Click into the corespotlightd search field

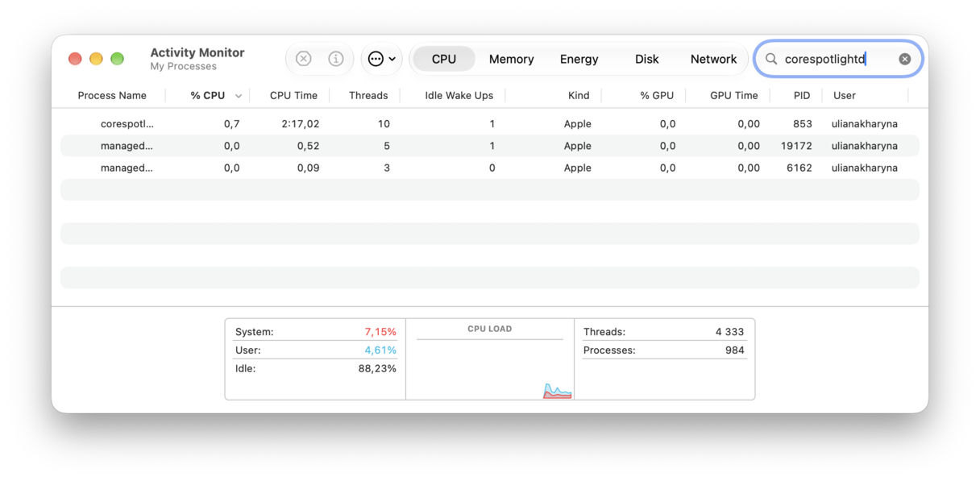pos(838,59)
